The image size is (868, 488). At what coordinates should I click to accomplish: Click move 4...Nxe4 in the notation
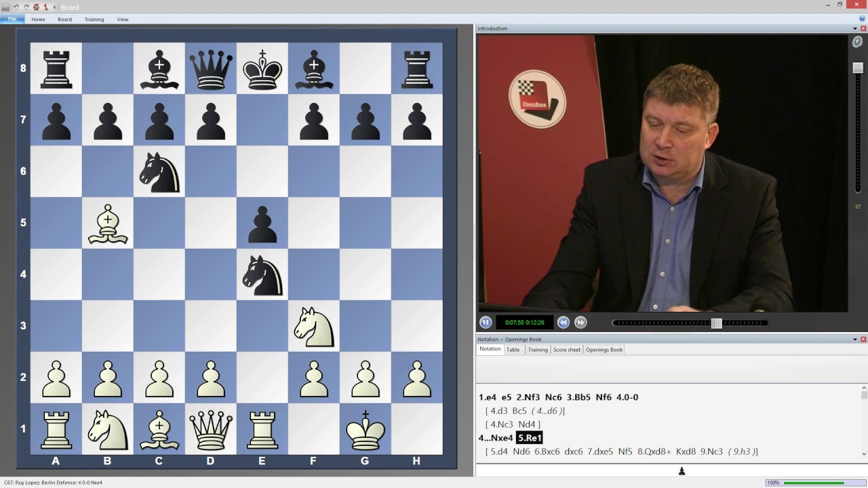point(496,438)
